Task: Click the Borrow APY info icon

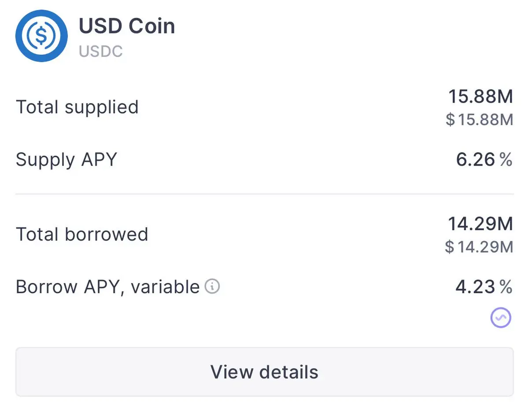Action: (213, 287)
